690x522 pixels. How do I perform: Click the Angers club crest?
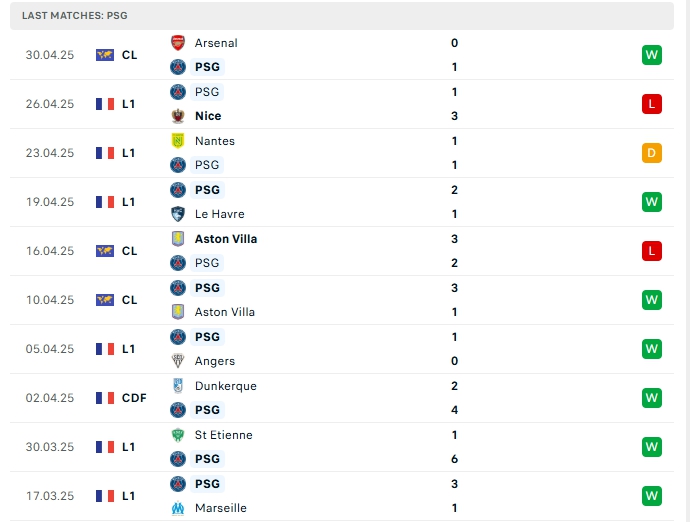178,361
